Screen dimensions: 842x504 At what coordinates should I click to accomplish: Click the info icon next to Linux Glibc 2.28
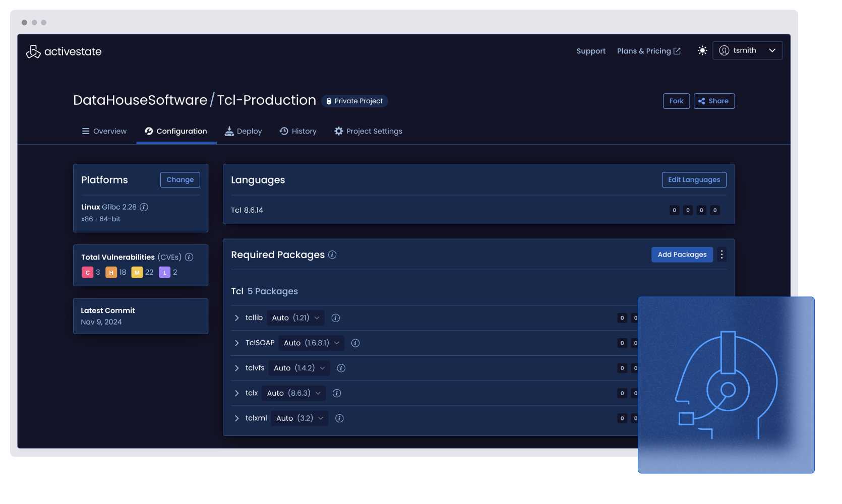pyautogui.click(x=144, y=207)
